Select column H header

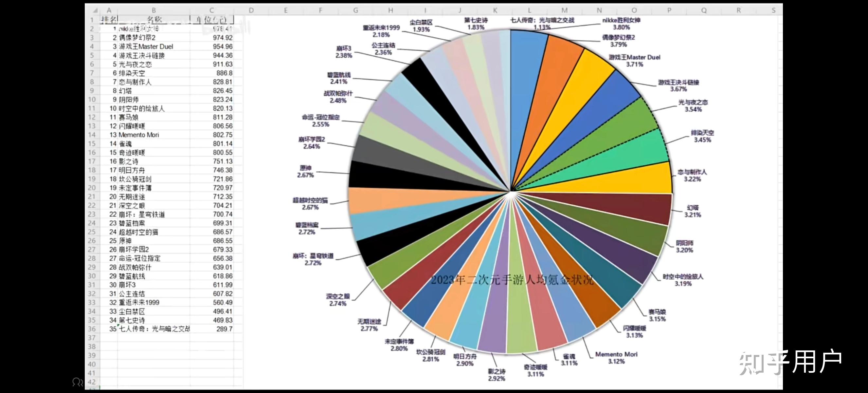point(390,10)
